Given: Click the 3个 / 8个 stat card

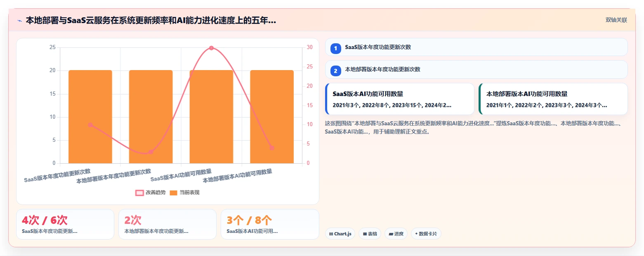Looking at the screenshot, I should [270, 224].
